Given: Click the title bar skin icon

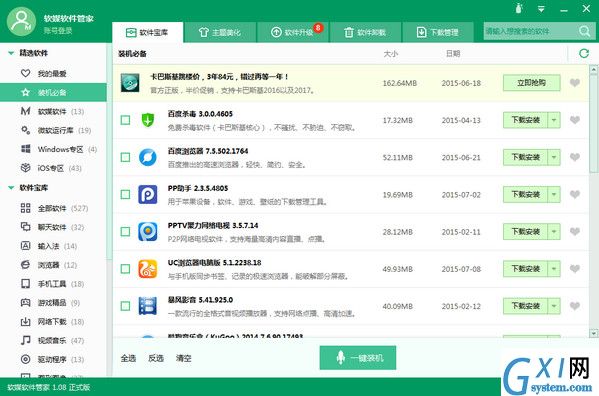Looking at the screenshot, I should pos(519,8).
